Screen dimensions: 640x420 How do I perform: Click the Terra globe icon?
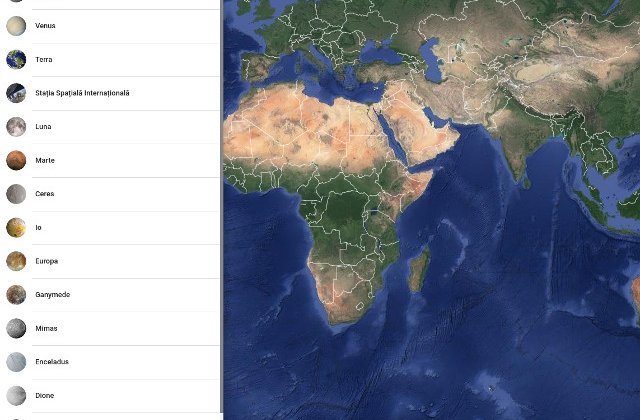[16, 60]
